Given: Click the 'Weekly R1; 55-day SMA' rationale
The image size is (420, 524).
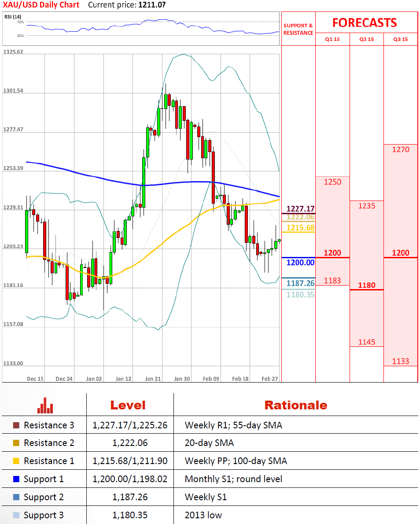Looking at the screenshot, I should point(233,425).
